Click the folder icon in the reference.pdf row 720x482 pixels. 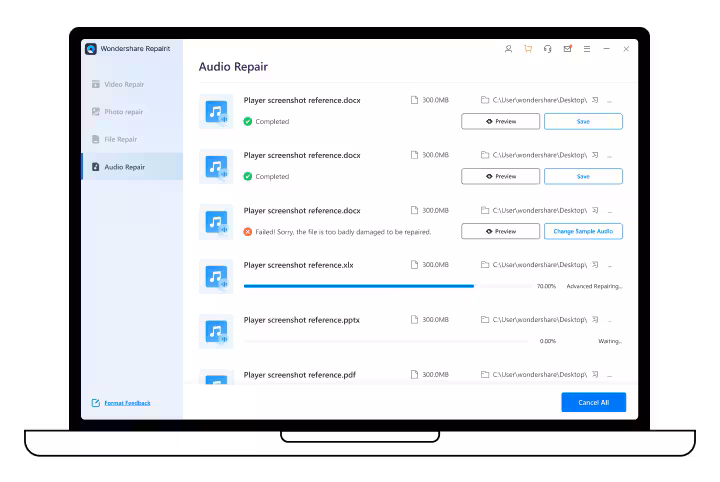484,375
